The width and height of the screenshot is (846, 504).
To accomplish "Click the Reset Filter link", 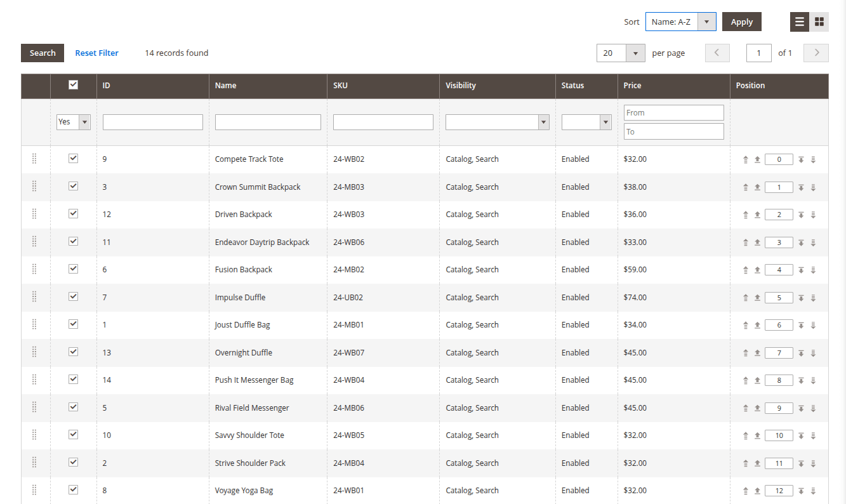I will tap(96, 53).
